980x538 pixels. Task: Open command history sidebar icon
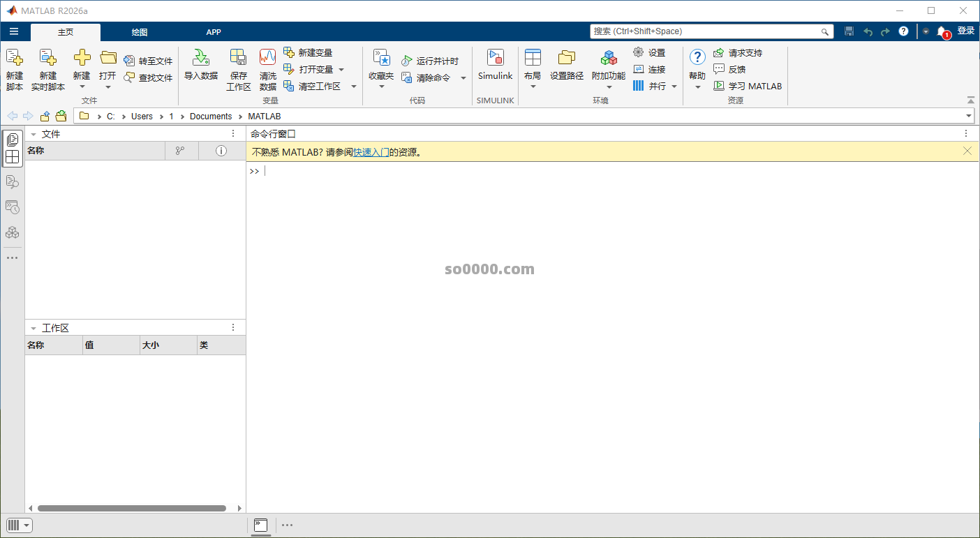(x=13, y=207)
